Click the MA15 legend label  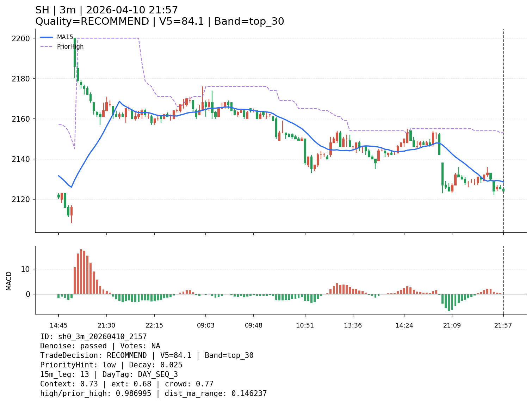click(x=65, y=37)
